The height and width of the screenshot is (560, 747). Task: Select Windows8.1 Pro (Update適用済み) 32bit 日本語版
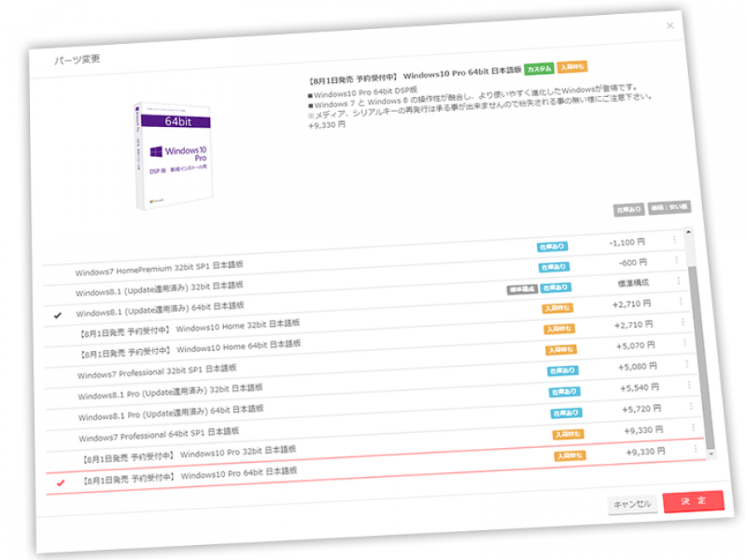[x=170, y=392]
